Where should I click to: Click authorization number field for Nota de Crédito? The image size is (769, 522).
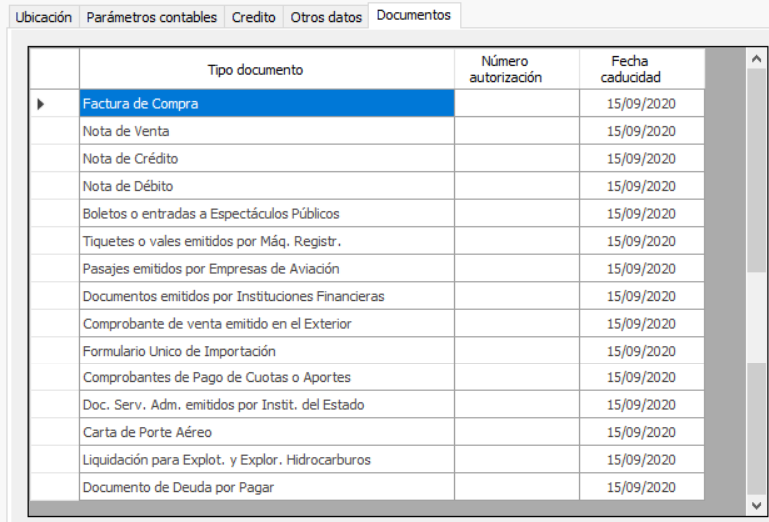tap(517, 159)
